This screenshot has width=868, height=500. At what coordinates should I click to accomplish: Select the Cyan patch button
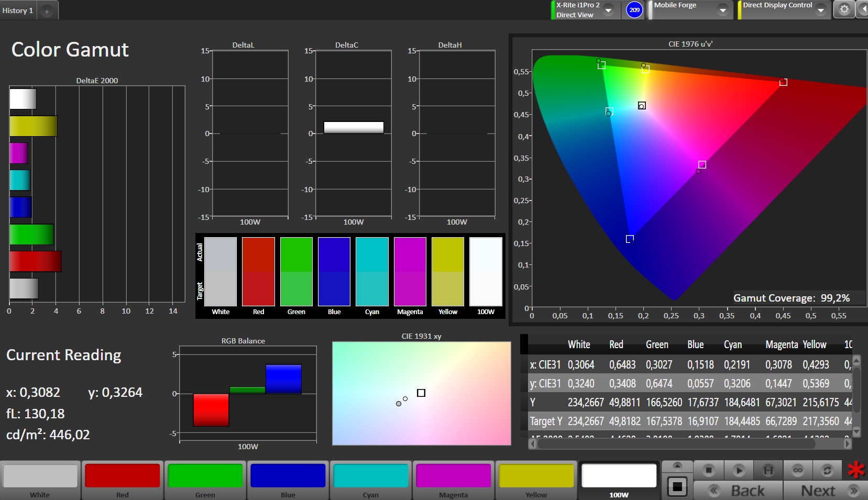371,480
